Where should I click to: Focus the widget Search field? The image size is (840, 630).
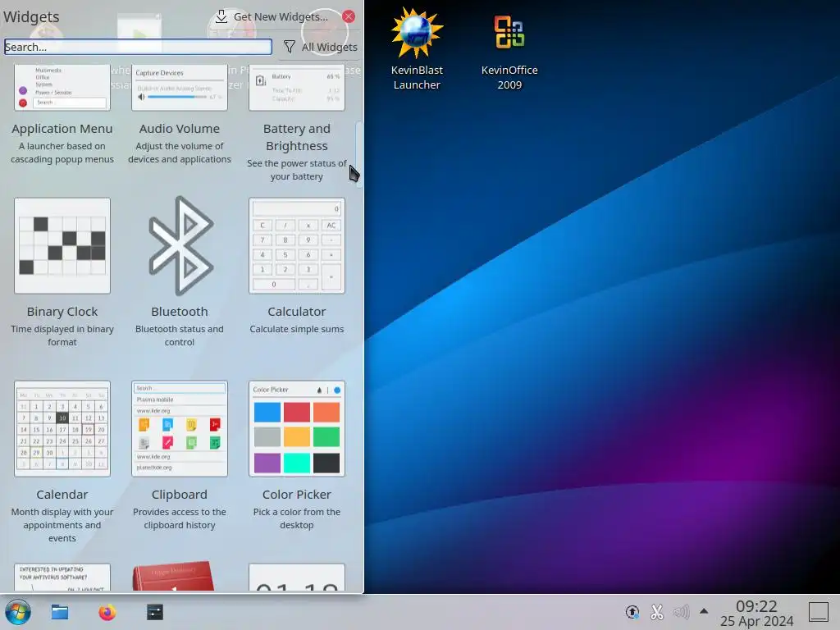point(138,47)
